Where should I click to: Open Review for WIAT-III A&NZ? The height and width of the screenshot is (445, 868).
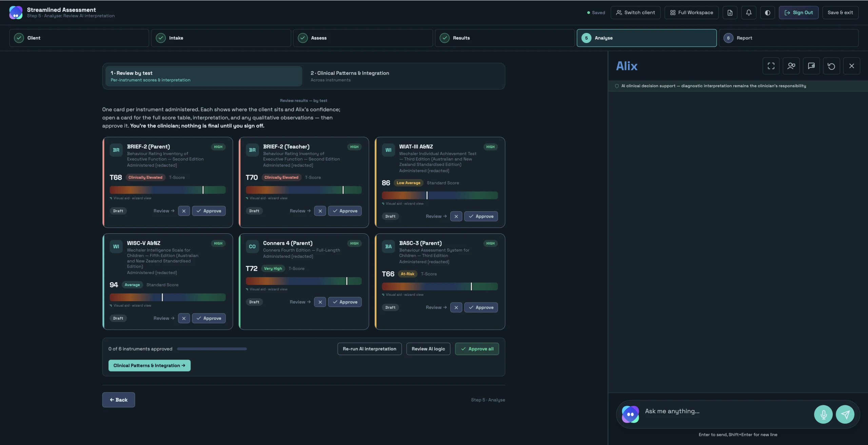pyautogui.click(x=436, y=216)
